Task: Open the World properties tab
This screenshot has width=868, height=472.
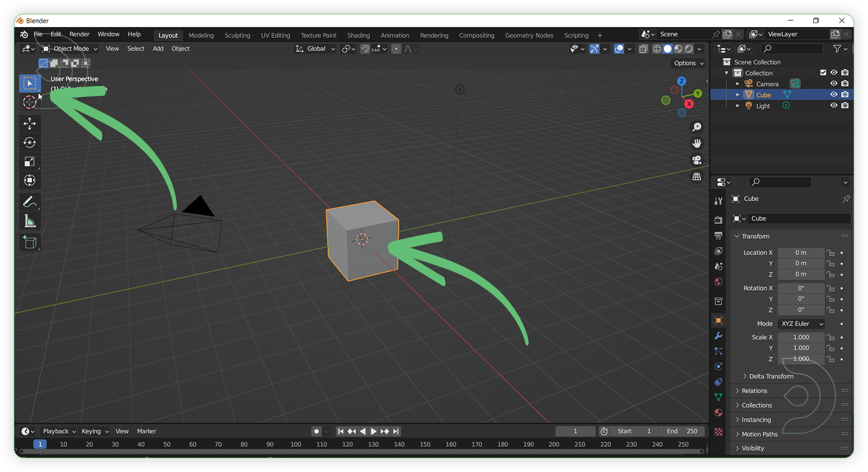Action: pyautogui.click(x=718, y=282)
